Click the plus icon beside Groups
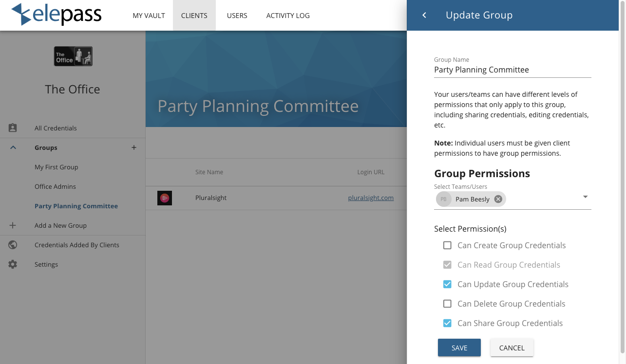The width and height of the screenshot is (626, 364). [133, 147]
